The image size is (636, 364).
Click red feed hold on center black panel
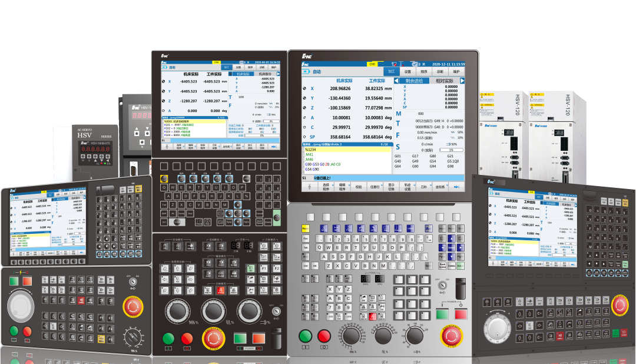point(187,339)
